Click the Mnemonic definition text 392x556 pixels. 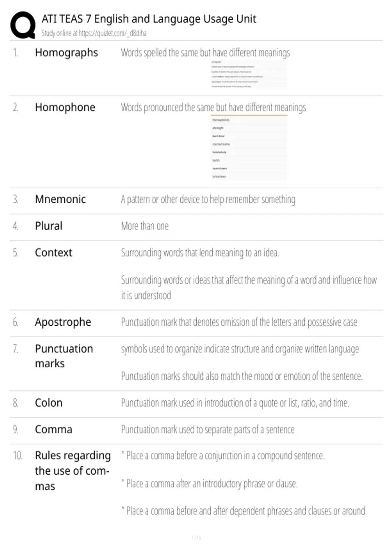coord(208,199)
